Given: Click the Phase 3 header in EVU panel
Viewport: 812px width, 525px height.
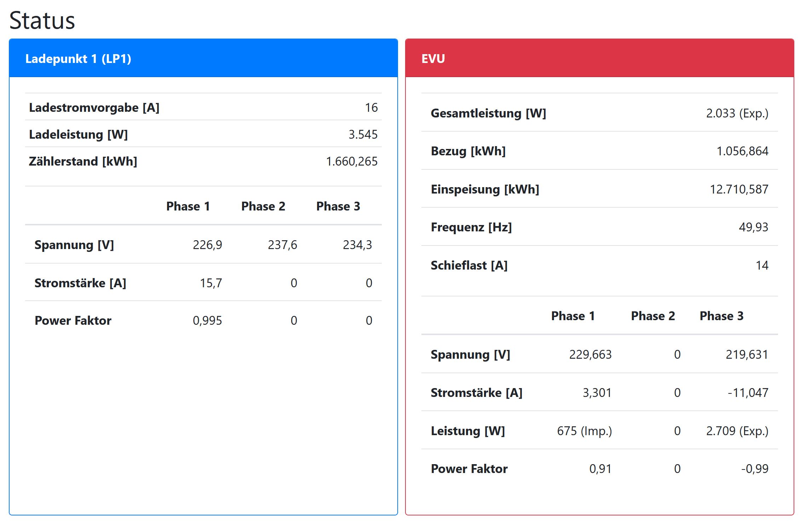Looking at the screenshot, I should click(x=721, y=316).
